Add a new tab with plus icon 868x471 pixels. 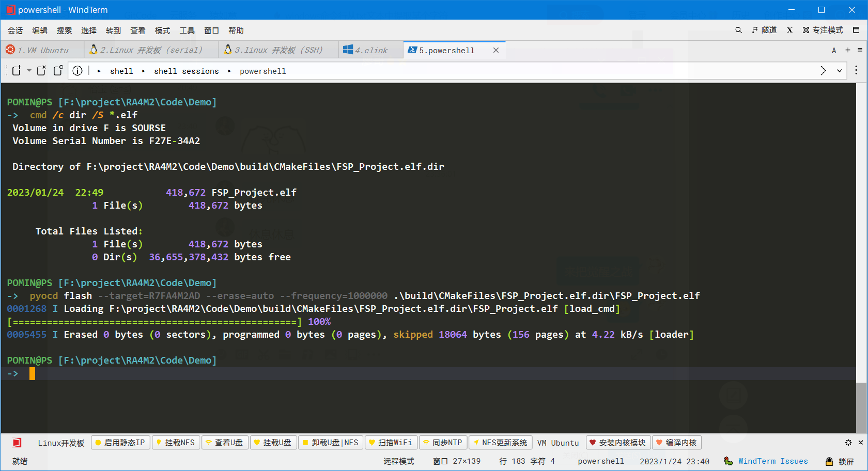[x=848, y=50]
